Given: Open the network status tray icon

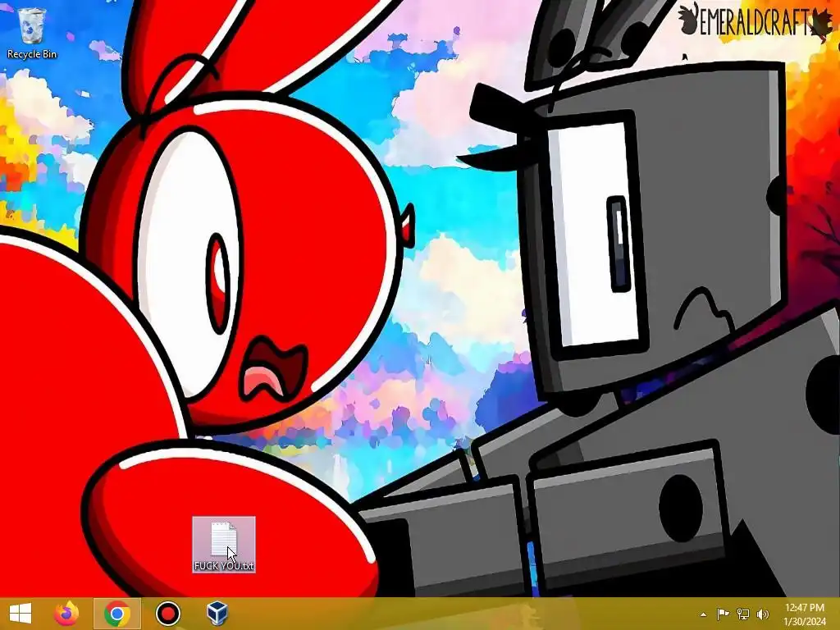Looking at the screenshot, I should coord(743,614).
